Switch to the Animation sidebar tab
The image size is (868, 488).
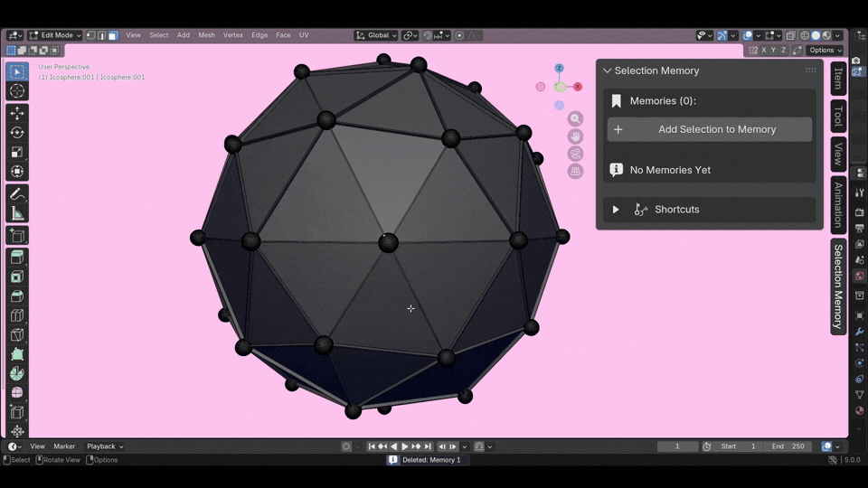coord(838,205)
